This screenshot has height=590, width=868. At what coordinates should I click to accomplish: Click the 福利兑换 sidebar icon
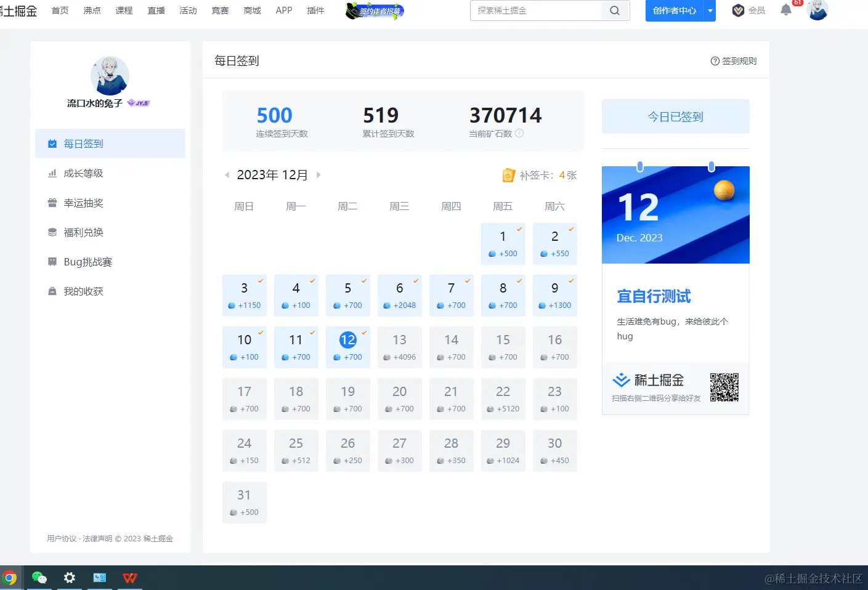coord(52,232)
